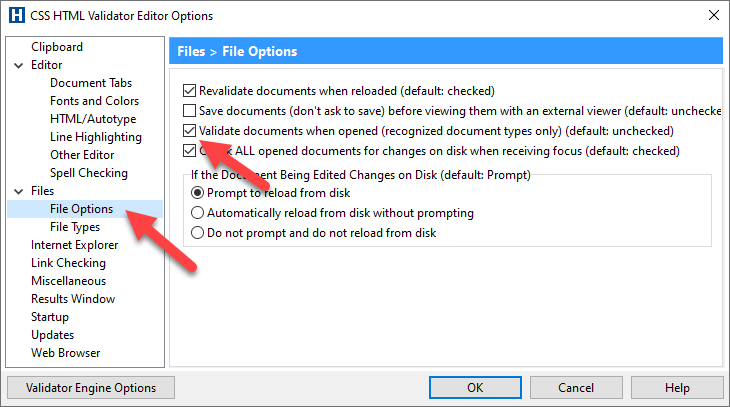Confirm changes with the OK button
The height and width of the screenshot is (407, 730).
[x=475, y=388]
